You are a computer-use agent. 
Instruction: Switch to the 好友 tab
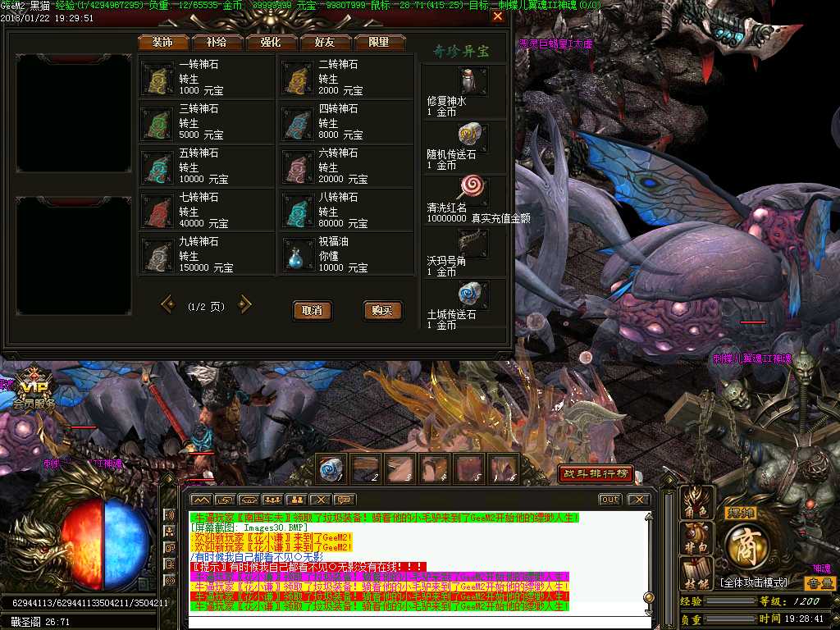click(325, 42)
